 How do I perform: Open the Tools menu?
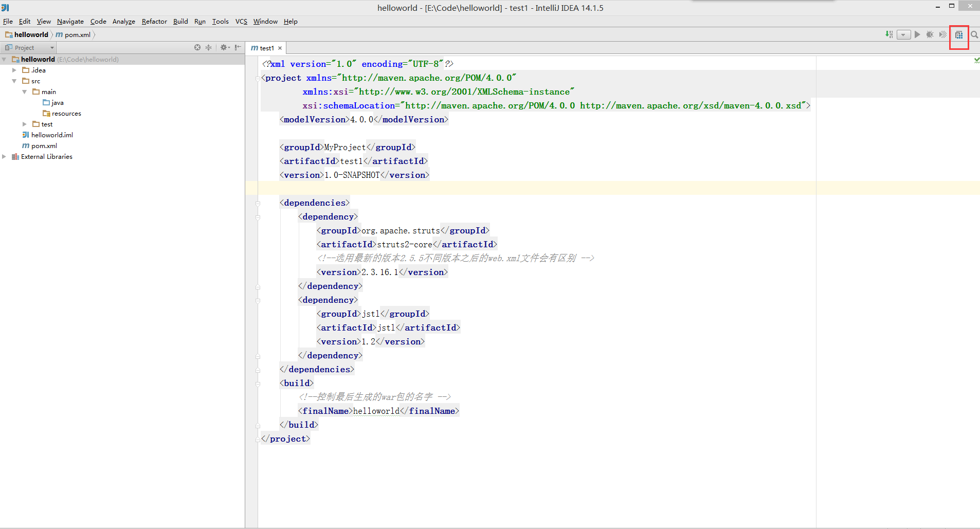221,22
